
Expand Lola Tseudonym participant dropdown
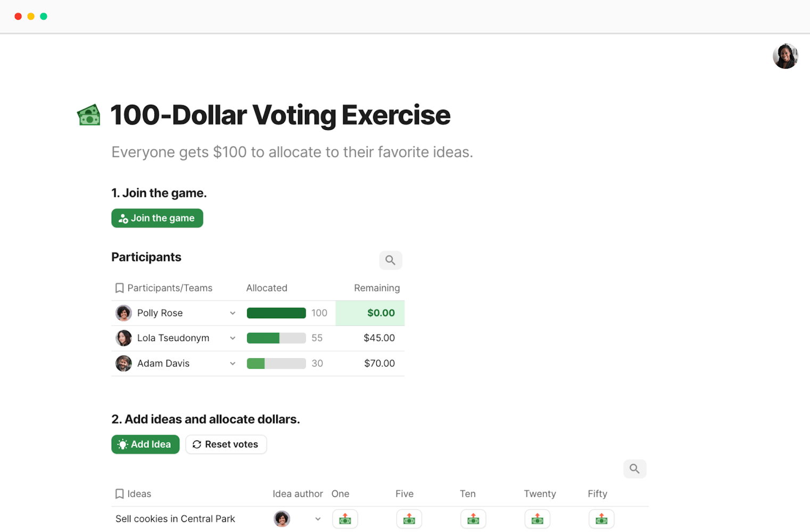(233, 338)
